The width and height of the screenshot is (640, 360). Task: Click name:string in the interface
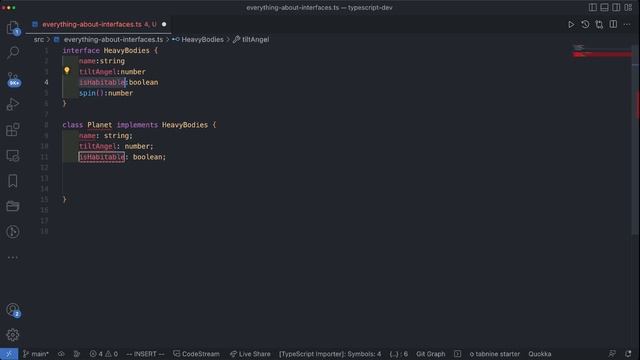coord(102,61)
